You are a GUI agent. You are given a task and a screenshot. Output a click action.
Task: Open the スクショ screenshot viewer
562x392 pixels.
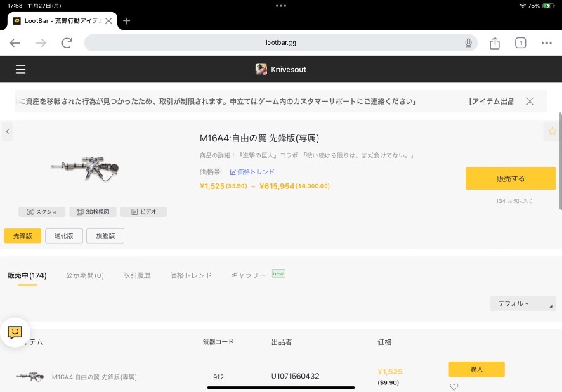pos(42,211)
